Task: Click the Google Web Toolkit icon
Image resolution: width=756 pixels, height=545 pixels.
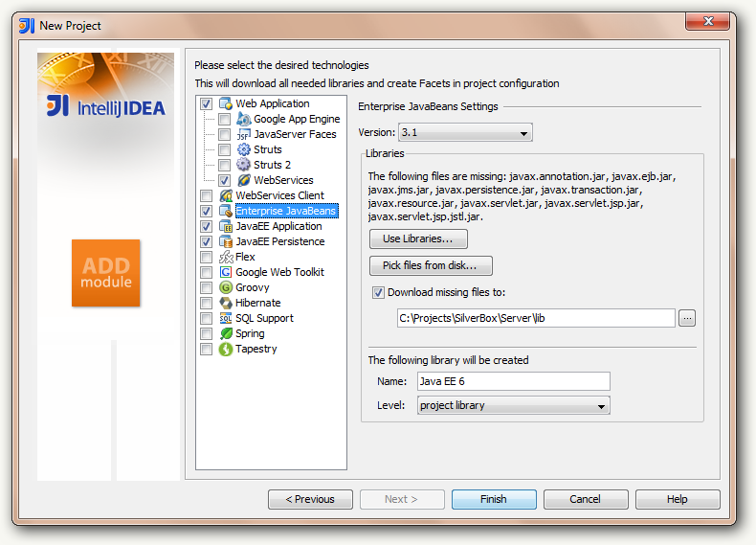Action: [226, 272]
